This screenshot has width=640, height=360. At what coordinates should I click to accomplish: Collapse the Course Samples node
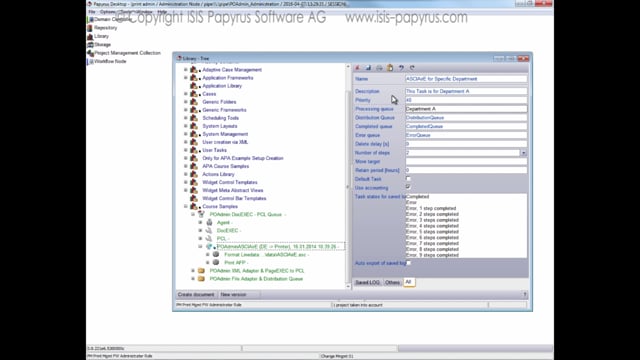click(186, 207)
